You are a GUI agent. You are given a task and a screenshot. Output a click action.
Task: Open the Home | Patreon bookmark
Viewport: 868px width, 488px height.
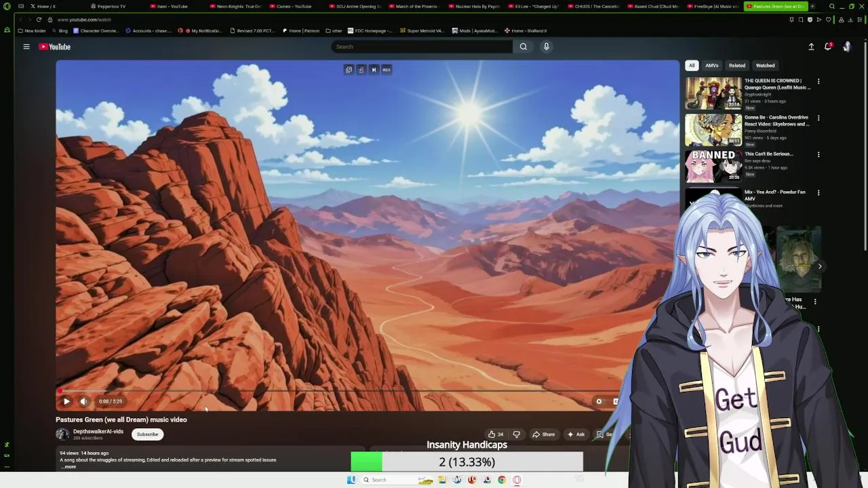300,30
